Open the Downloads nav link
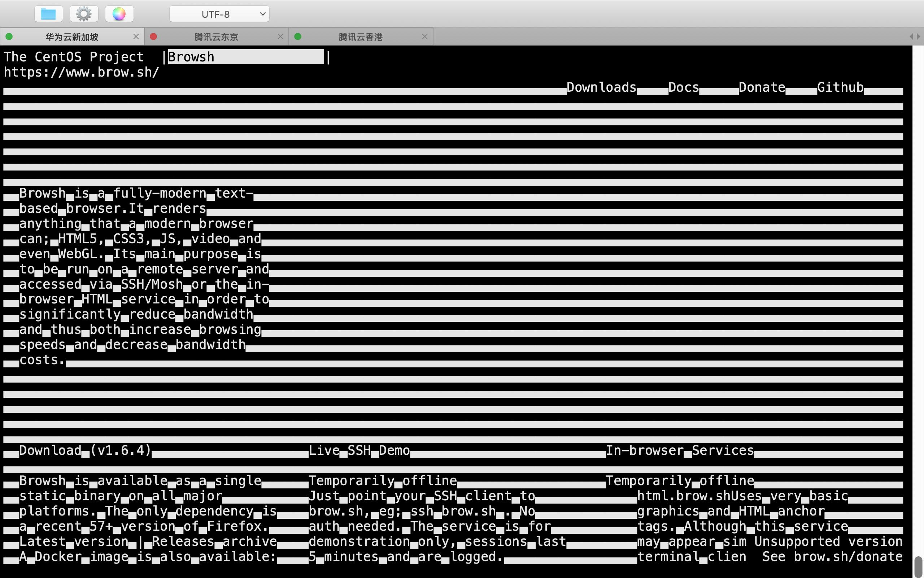924x578 pixels. pos(601,87)
